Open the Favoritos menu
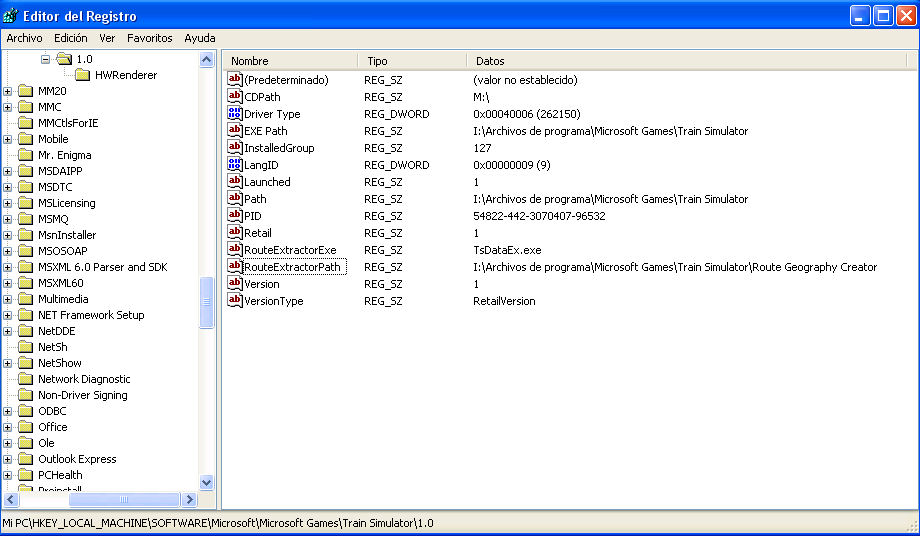Viewport: 920px width, 536px height. (149, 38)
